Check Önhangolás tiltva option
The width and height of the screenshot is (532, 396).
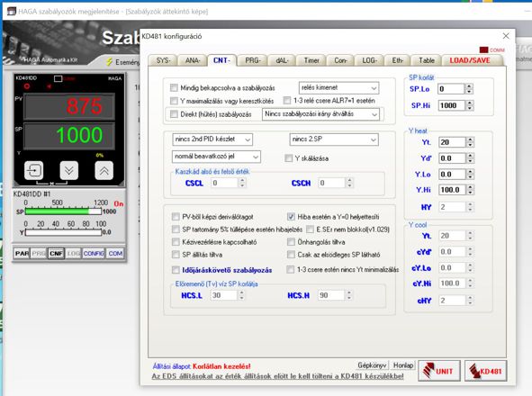(291, 242)
